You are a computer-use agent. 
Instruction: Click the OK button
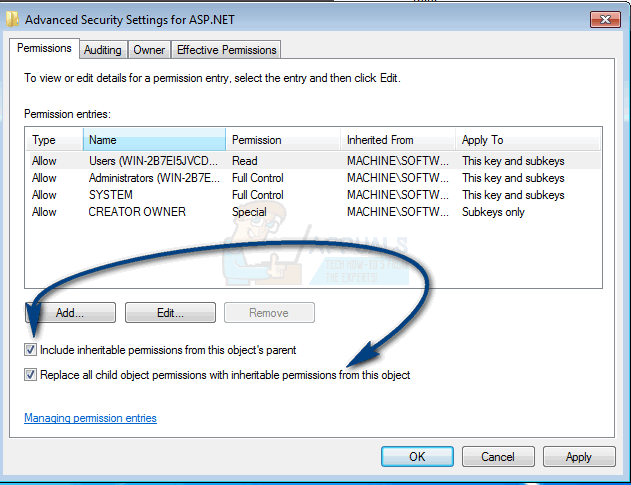click(417, 456)
